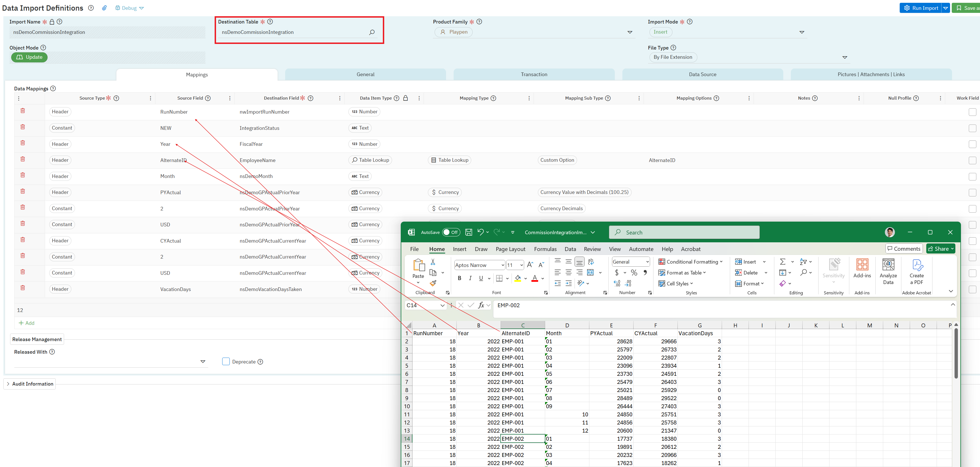Click the Increase Decimal icon in Excel
Viewport: 980px width, 467px height.
(x=617, y=283)
